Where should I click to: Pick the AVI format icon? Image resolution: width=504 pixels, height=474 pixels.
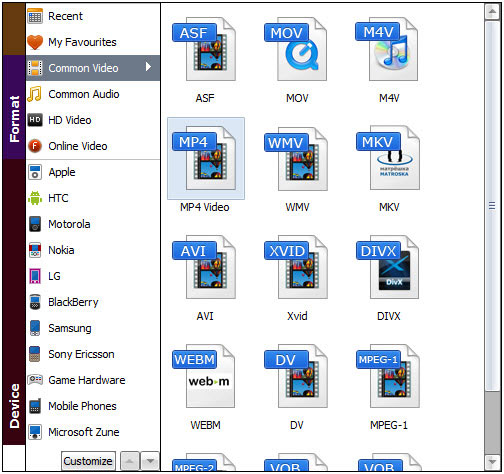204,267
